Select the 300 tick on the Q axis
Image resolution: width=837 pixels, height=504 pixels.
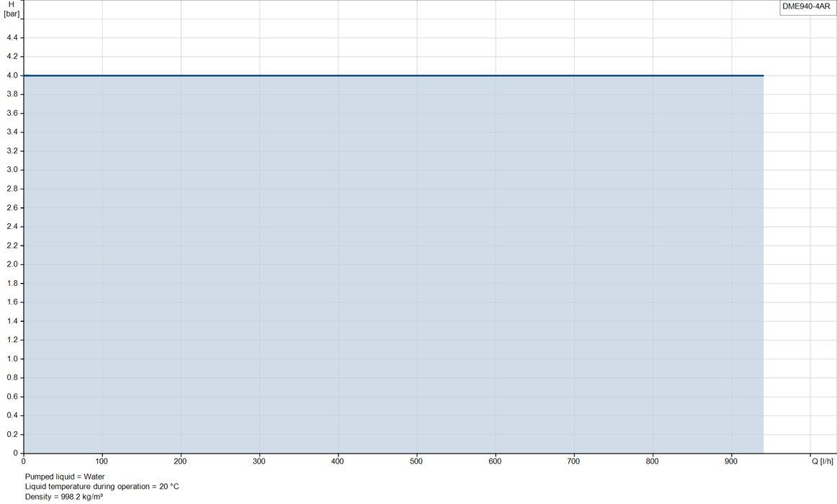pyautogui.click(x=259, y=462)
